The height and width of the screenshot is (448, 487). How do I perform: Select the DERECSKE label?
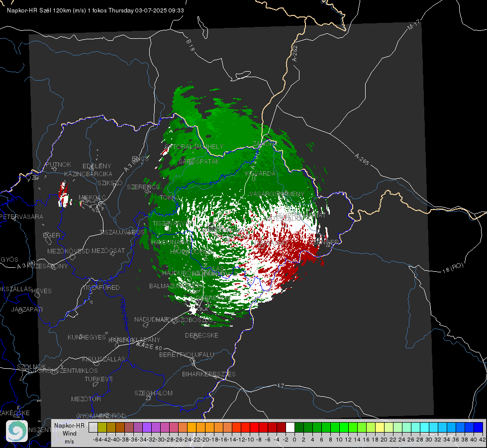pyautogui.click(x=201, y=336)
